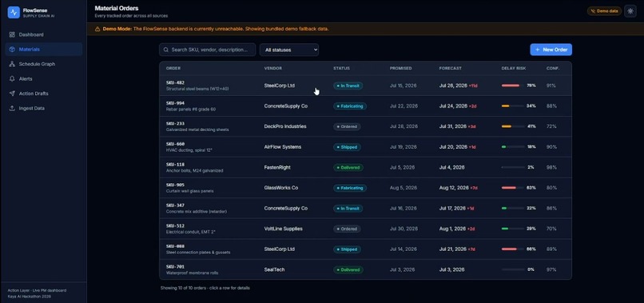Toggle the light/dark theme sun icon
Viewport: 644px width, 303px height.
[x=630, y=11]
